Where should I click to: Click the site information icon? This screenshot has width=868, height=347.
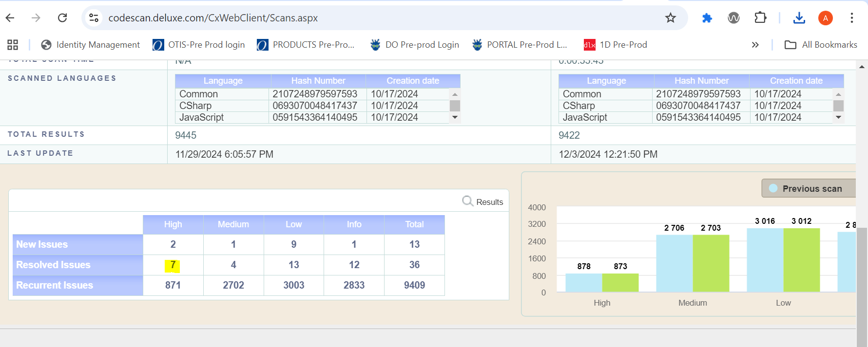[x=94, y=18]
